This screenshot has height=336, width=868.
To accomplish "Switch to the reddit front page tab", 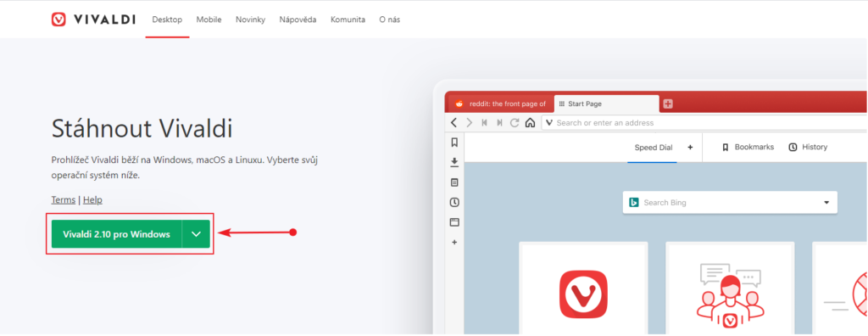I will [x=501, y=104].
